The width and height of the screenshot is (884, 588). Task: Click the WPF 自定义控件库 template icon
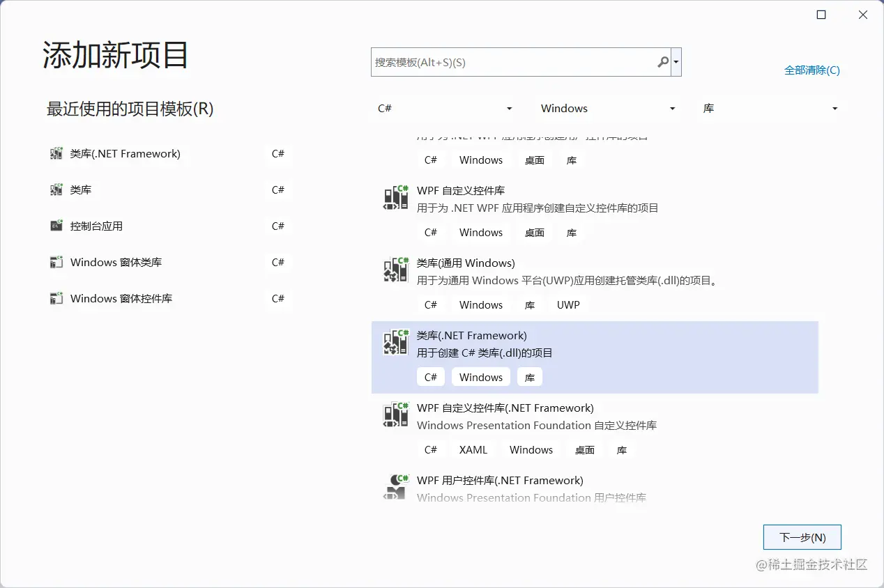pyautogui.click(x=396, y=198)
